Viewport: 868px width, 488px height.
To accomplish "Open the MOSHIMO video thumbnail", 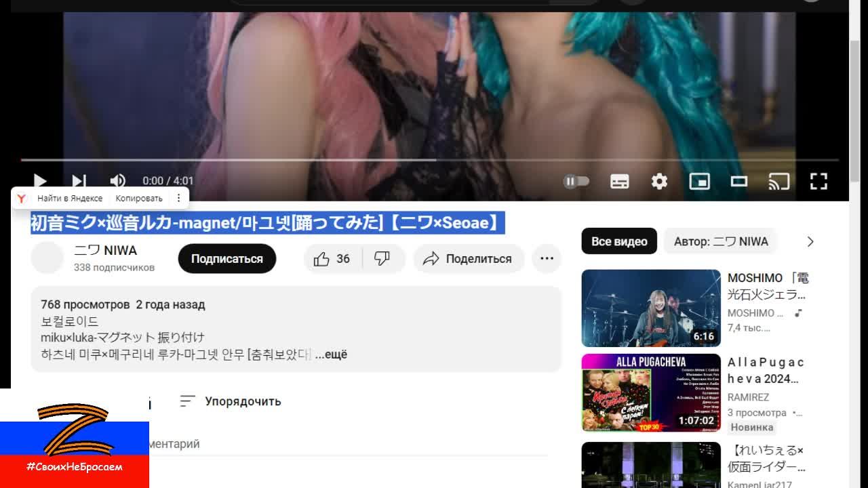I will 651,308.
